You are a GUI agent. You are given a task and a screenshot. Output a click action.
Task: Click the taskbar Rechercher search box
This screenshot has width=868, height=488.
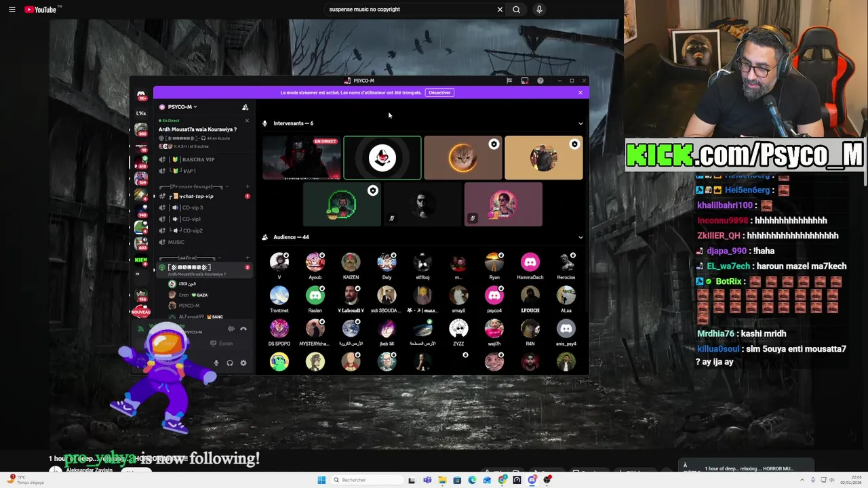[x=367, y=480]
